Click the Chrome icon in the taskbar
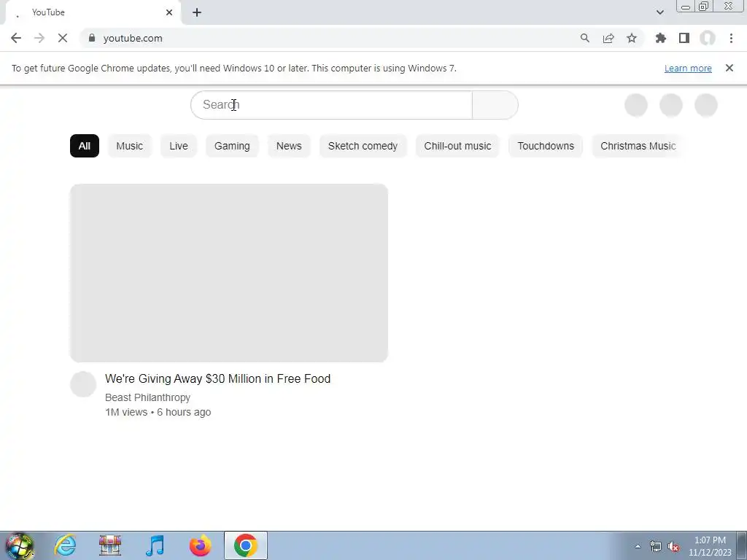This screenshot has width=747, height=560. click(246, 545)
